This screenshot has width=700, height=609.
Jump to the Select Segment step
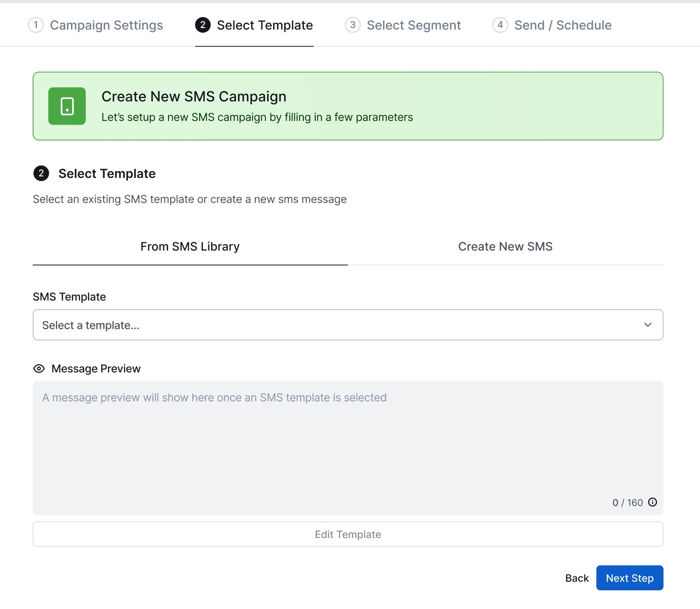tap(403, 25)
